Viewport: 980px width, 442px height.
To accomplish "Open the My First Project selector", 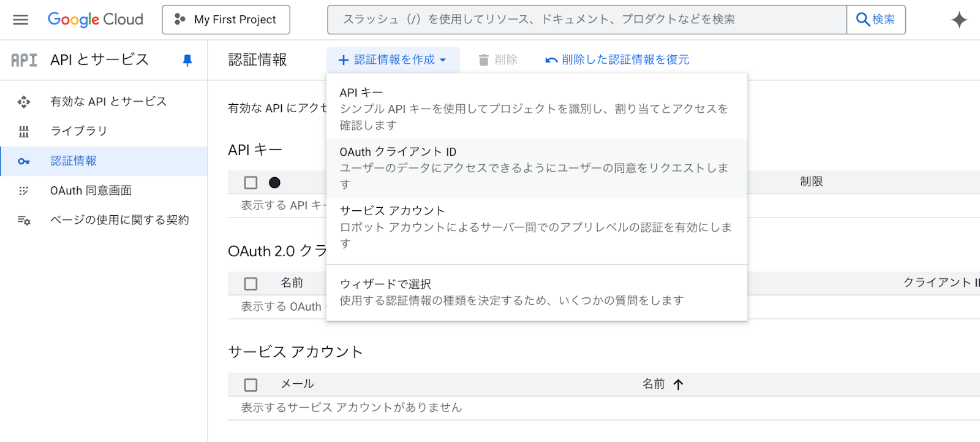I will tap(226, 20).
